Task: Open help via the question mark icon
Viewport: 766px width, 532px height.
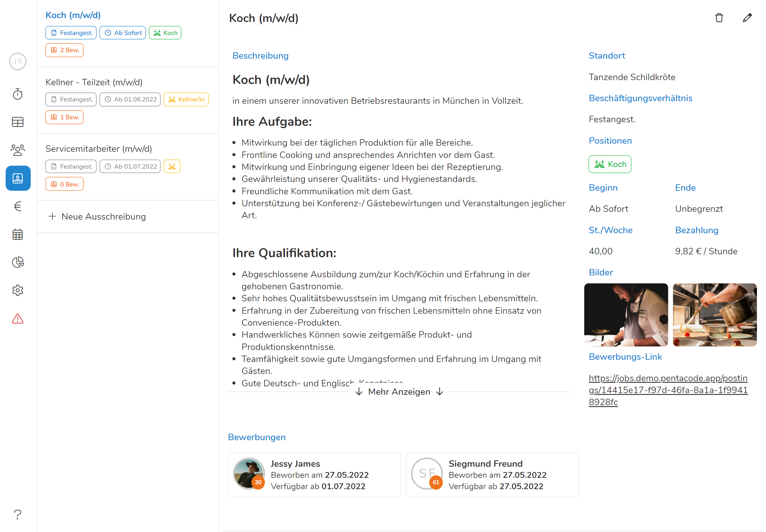Action: point(18,514)
